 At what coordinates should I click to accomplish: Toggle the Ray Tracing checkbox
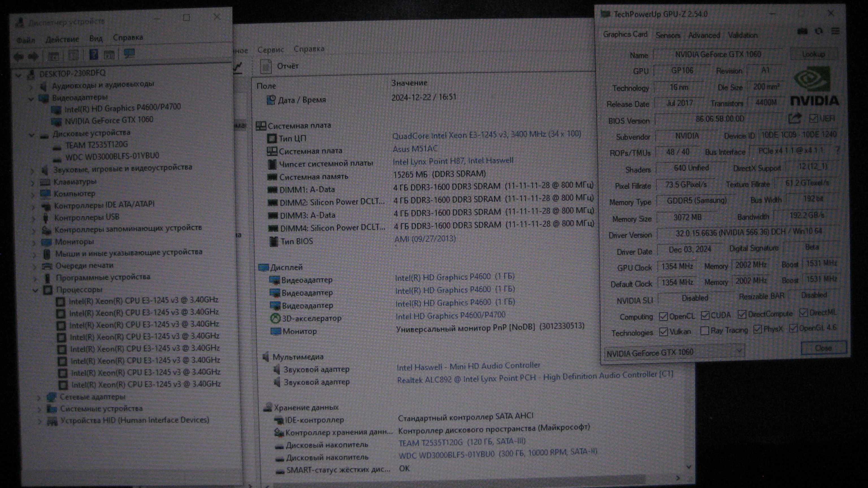(704, 331)
